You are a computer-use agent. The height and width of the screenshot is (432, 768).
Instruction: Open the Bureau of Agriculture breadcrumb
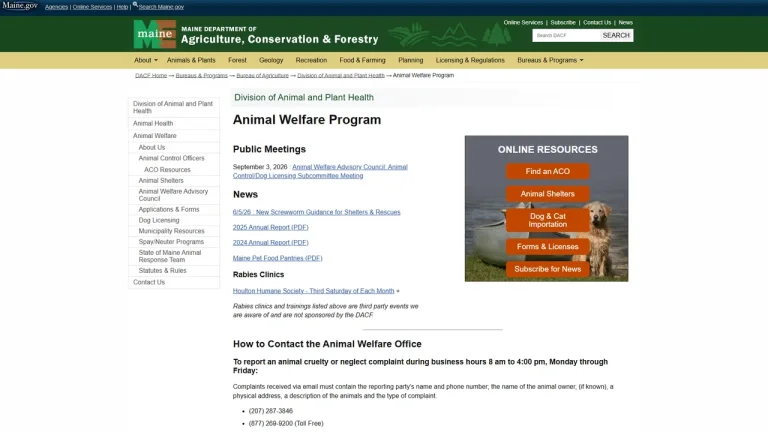(262, 75)
